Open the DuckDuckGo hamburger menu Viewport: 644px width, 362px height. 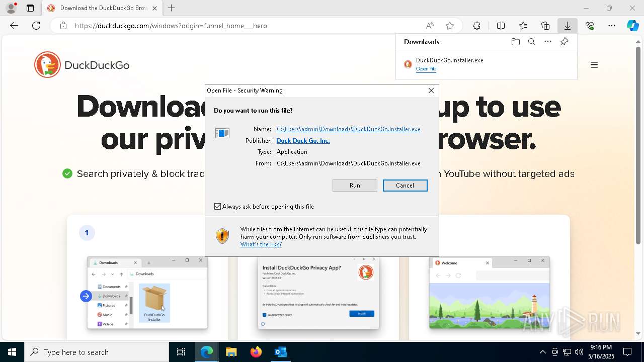[594, 65]
